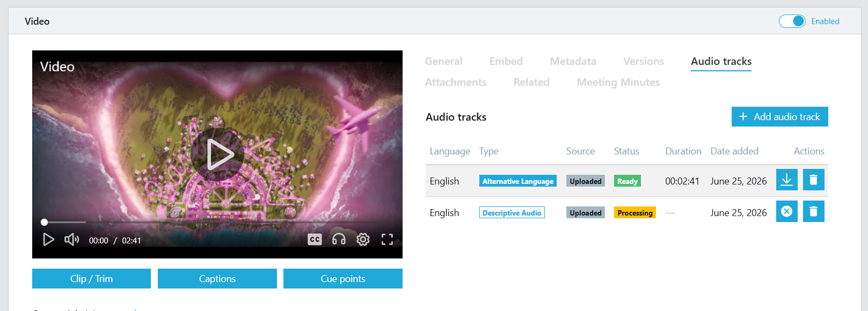
Task: Click the Uploaded badge in the Ready row
Action: 586,181
